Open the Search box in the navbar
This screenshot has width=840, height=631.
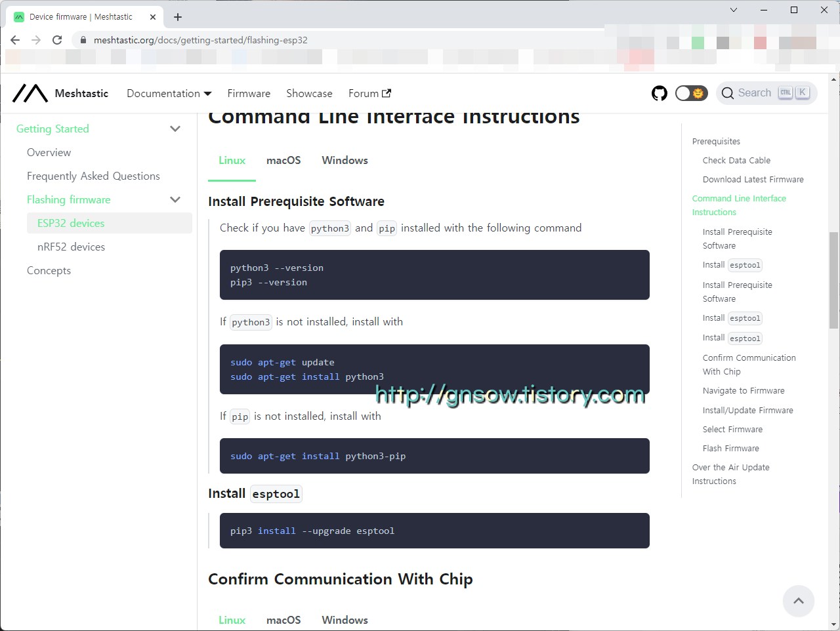coord(766,93)
